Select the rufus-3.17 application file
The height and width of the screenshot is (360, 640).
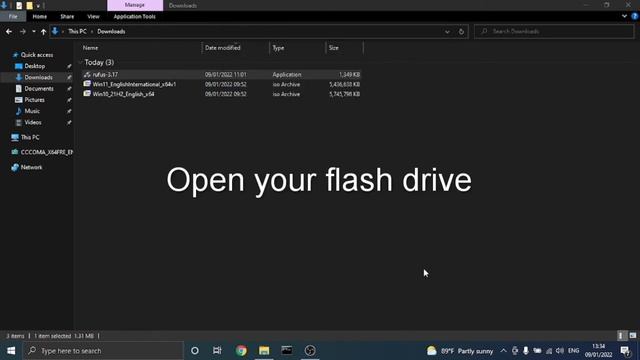[221, 74]
